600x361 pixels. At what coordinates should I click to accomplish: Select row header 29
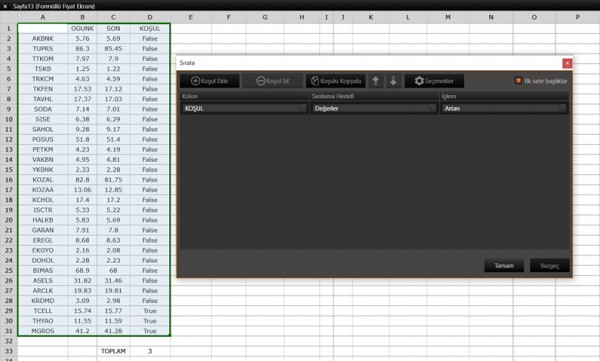tap(8, 311)
